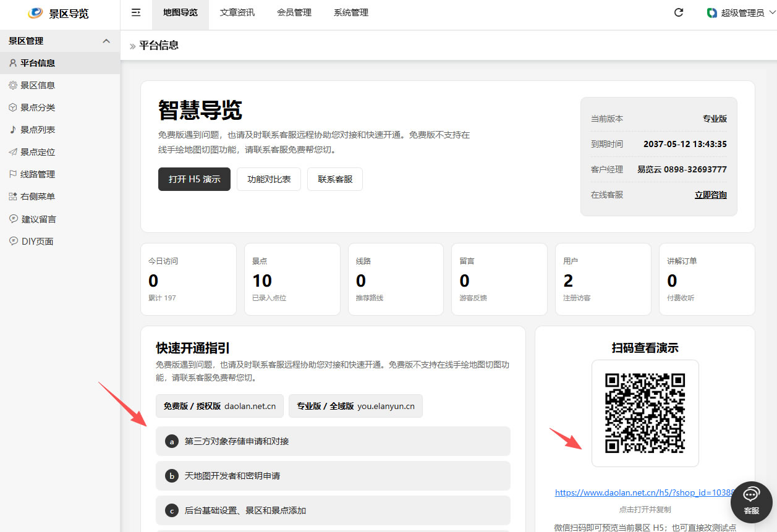Image resolution: width=777 pixels, height=532 pixels.
Task: Click the 今日访问 stat card
Action: pos(189,279)
